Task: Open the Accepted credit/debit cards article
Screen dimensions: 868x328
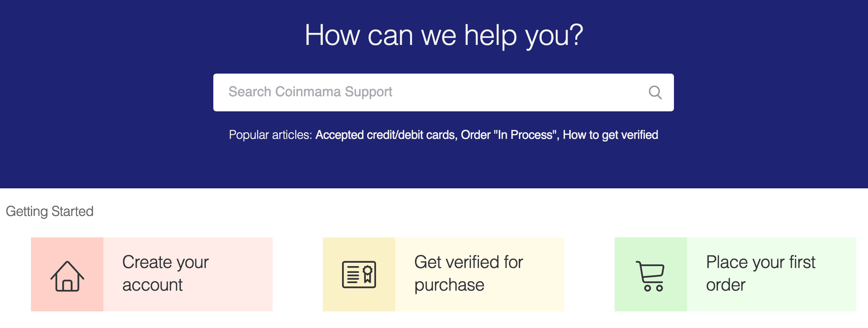Action: pos(385,135)
